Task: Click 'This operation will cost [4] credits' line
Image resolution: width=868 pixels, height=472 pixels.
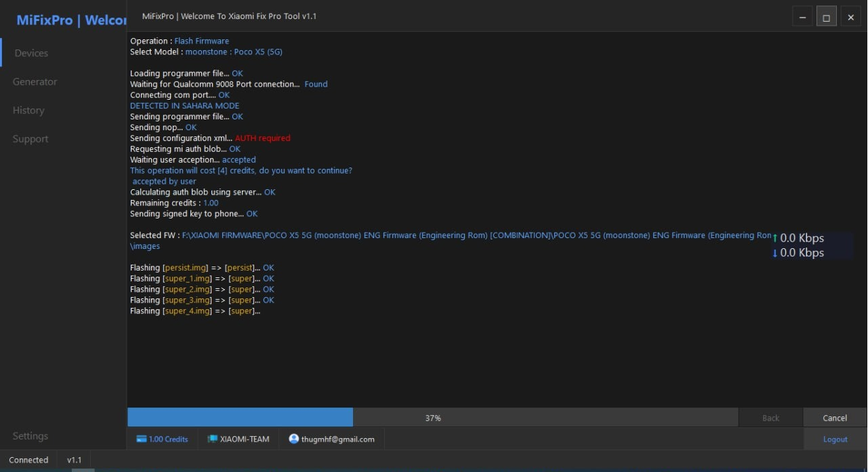Action: point(241,171)
